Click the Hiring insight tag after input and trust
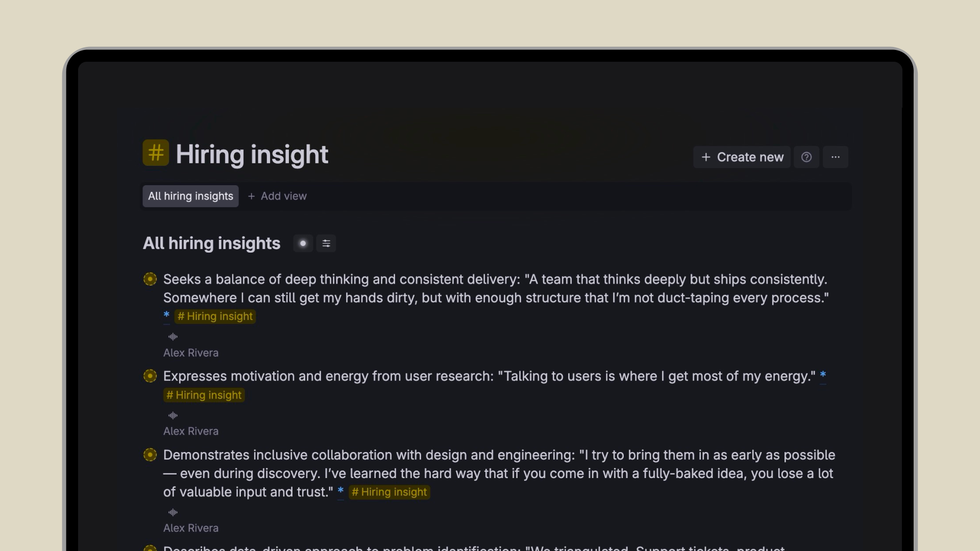This screenshot has width=980, height=551. (x=389, y=492)
